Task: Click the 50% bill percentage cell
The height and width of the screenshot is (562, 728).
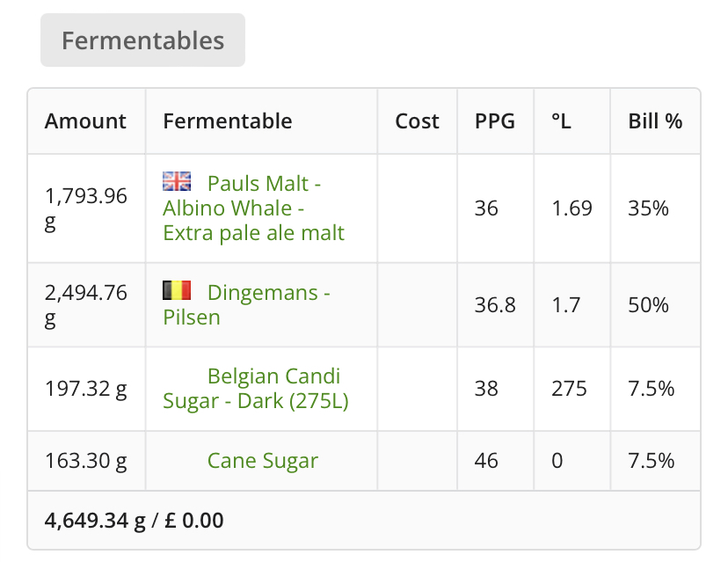Action: pos(655,305)
